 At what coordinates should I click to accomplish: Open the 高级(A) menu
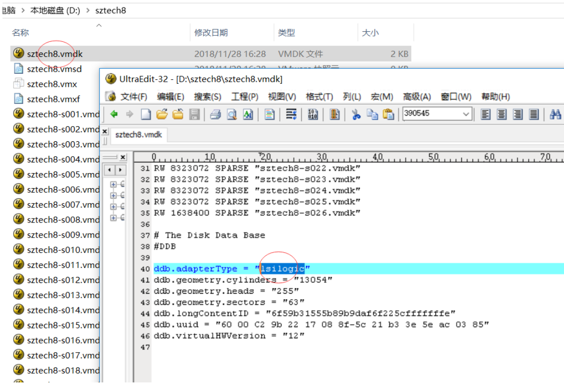tap(417, 97)
